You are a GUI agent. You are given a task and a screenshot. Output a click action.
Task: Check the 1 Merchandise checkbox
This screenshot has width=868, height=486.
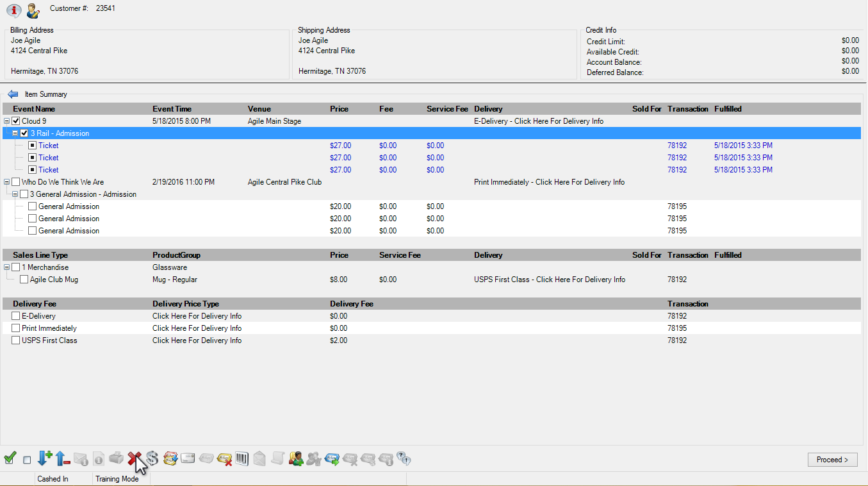coord(16,267)
